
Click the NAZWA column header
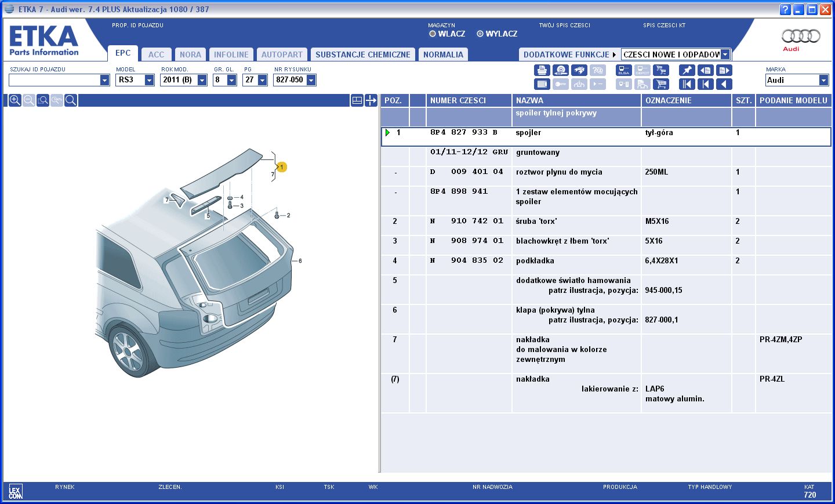point(576,100)
